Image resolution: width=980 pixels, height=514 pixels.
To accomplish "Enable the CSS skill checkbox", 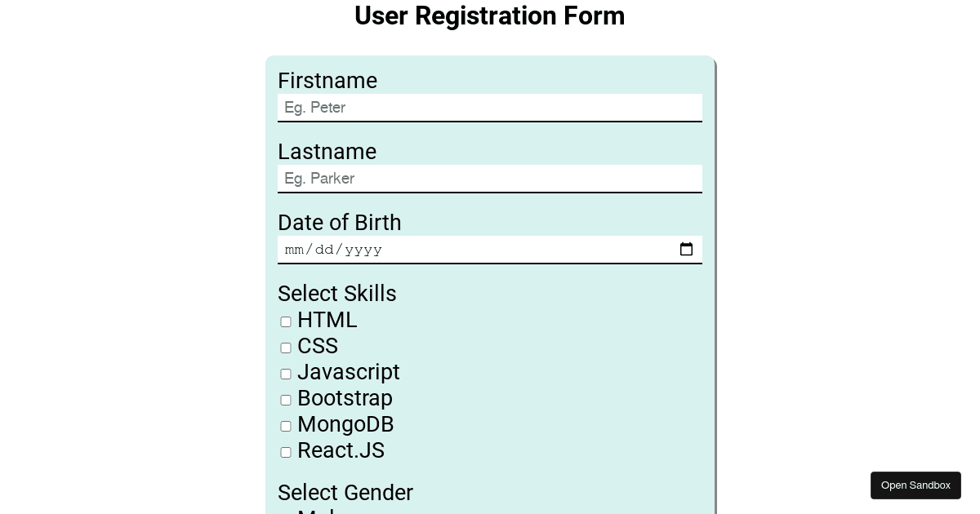I will pos(286,348).
